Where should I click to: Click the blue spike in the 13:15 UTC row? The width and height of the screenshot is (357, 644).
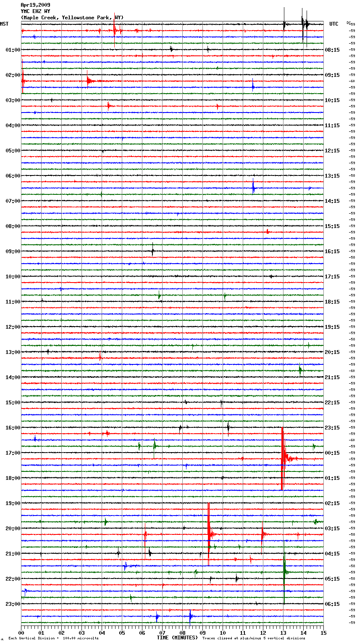(253, 187)
